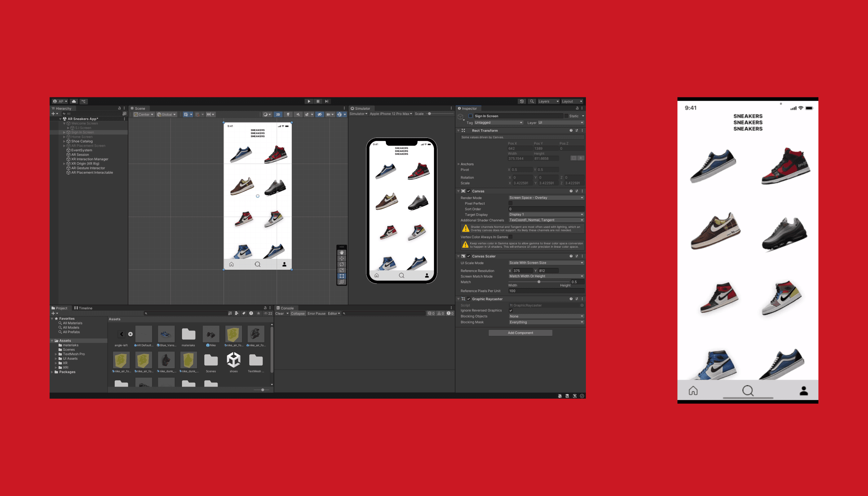Toggle the Console Error Pause button
Image resolution: width=868 pixels, height=496 pixels.
[x=317, y=314]
